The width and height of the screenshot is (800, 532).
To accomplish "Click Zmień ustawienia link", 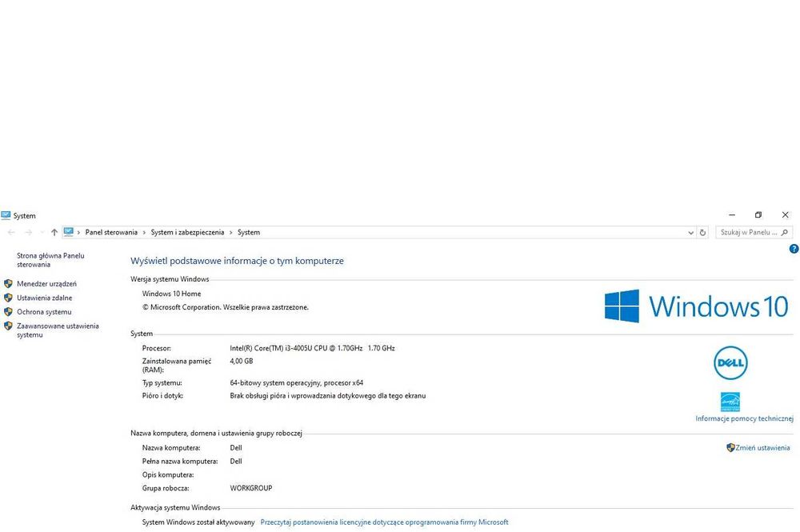I will click(762, 447).
